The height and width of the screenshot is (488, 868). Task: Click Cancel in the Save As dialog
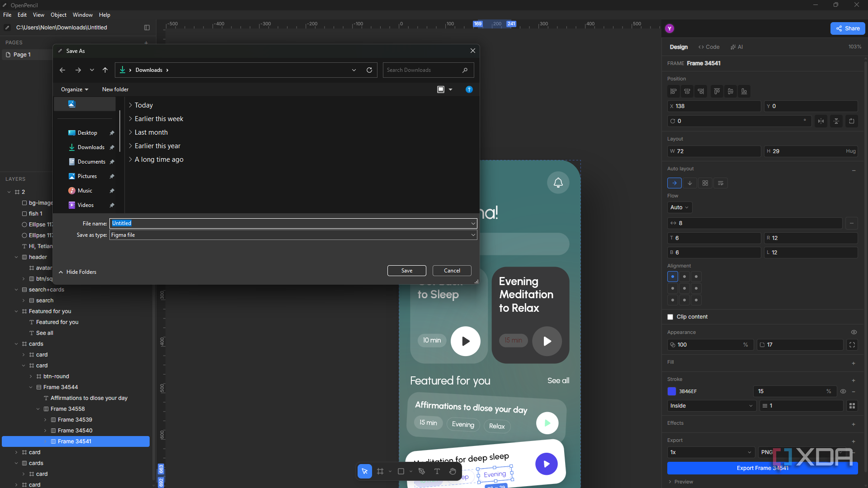point(452,271)
